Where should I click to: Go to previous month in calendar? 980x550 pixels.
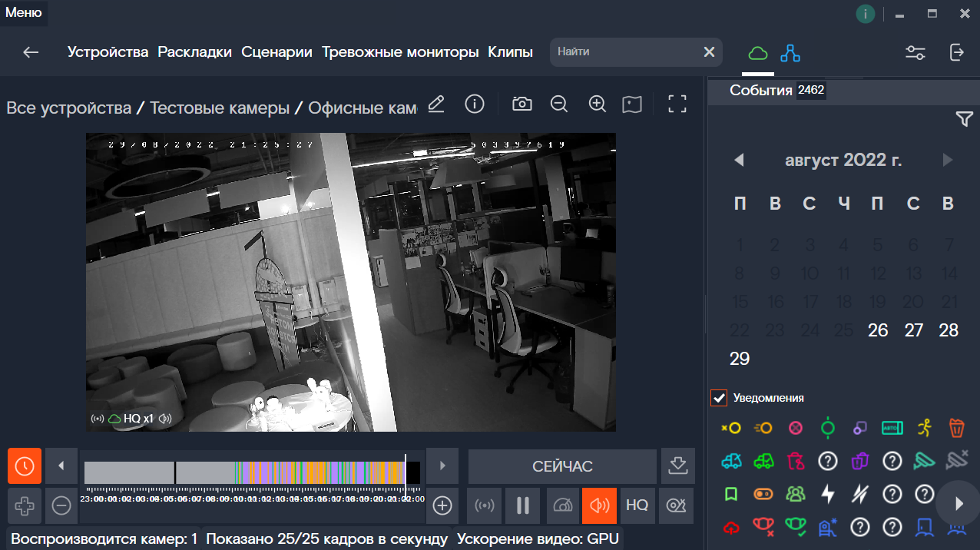pos(739,160)
